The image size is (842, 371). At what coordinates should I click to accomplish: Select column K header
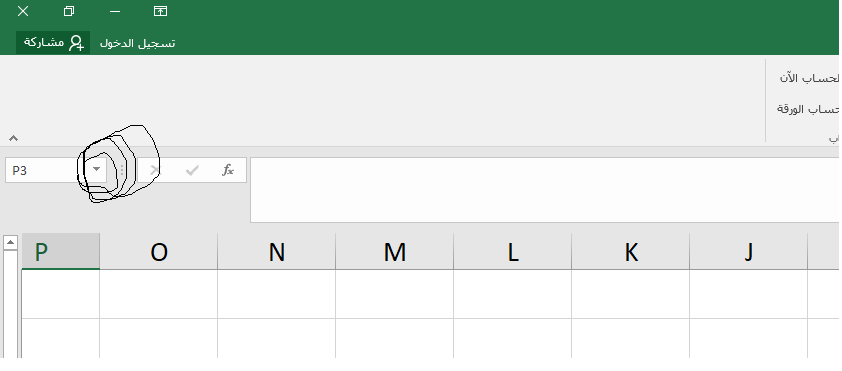pos(630,251)
